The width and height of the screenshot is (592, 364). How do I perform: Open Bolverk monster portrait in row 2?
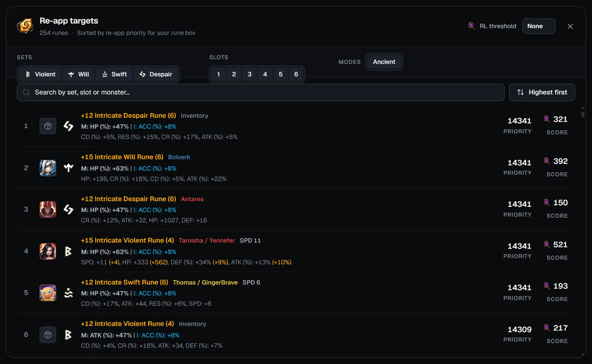click(48, 168)
